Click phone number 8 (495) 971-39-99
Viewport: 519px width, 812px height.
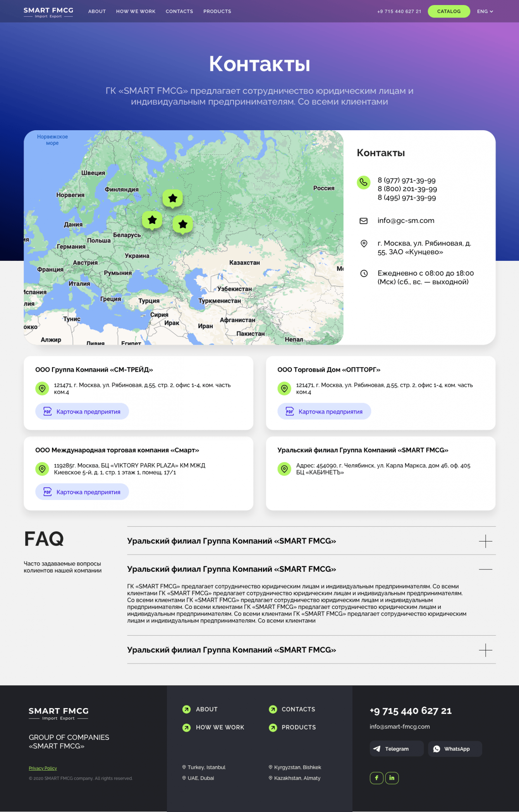[x=407, y=198]
